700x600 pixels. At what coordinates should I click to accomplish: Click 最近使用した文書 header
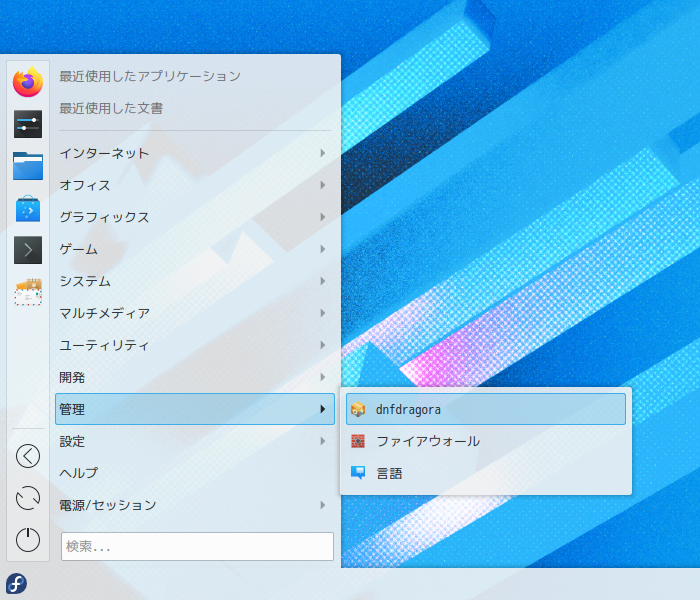pyautogui.click(x=111, y=108)
